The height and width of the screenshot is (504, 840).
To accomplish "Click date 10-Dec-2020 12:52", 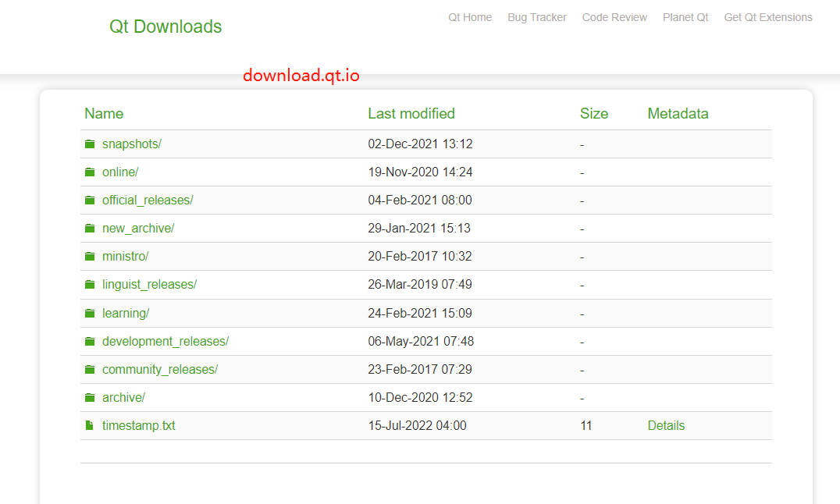I will [x=420, y=397].
